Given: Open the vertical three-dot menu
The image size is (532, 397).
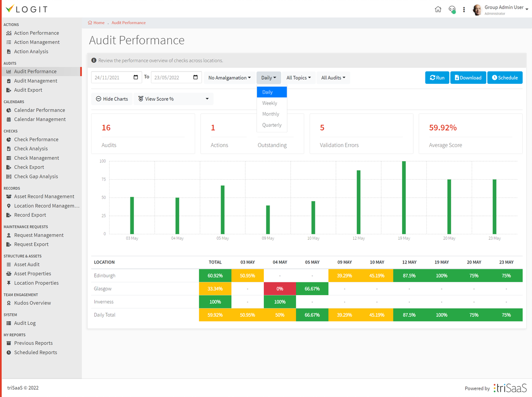Looking at the screenshot, I should pyautogui.click(x=464, y=9).
